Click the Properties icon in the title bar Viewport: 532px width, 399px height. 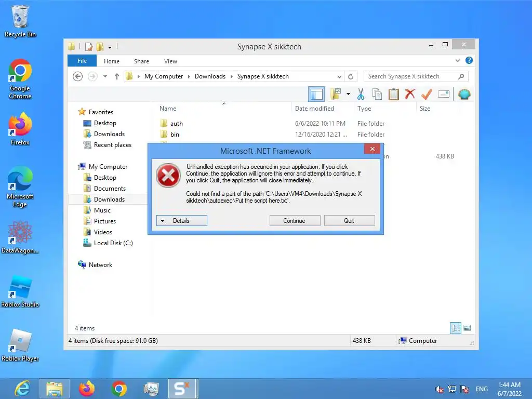pos(88,46)
